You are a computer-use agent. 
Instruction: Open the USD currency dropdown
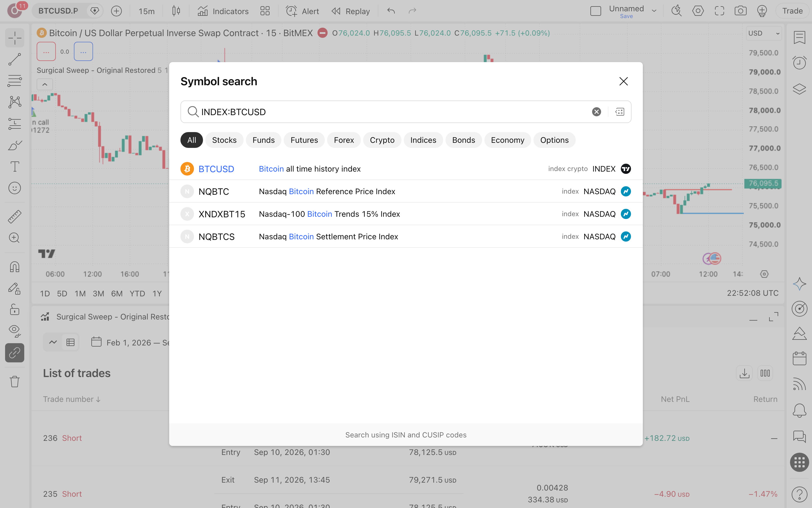pyautogui.click(x=764, y=33)
